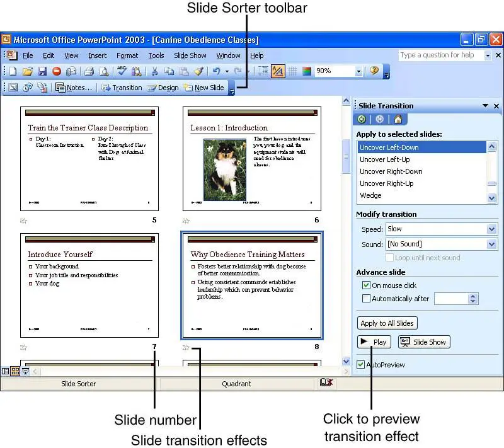The image size is (504, 448).
Task: Click the Automatically after time spinner
Action: 472,299
